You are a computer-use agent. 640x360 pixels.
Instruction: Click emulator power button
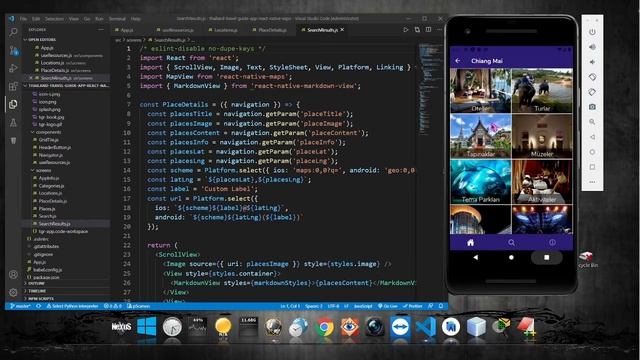pos(592,32)
